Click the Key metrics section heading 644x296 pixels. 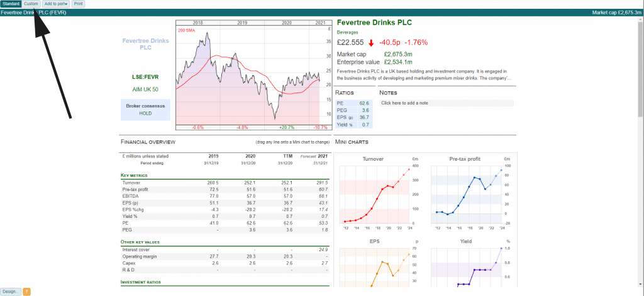135,176
